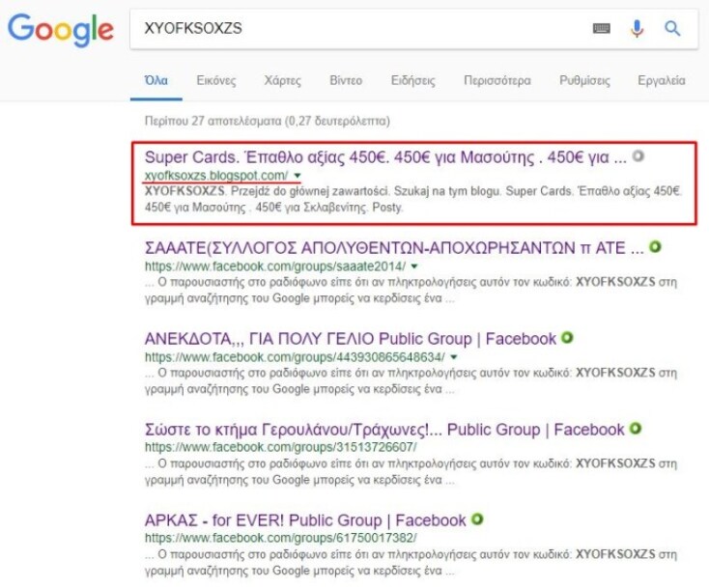Open the on-screen keyboard icon
This screenshot has width=709, height=588.
tap(601, 29)
